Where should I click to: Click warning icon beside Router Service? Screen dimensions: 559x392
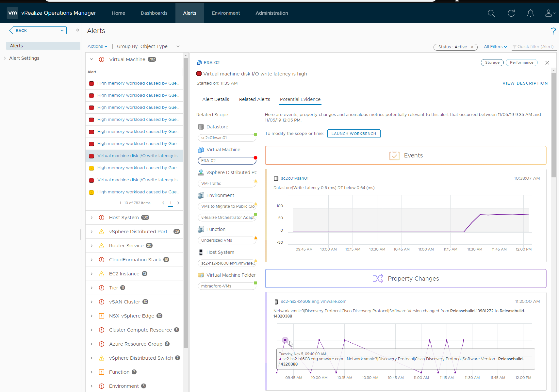[x=102, y=246]
